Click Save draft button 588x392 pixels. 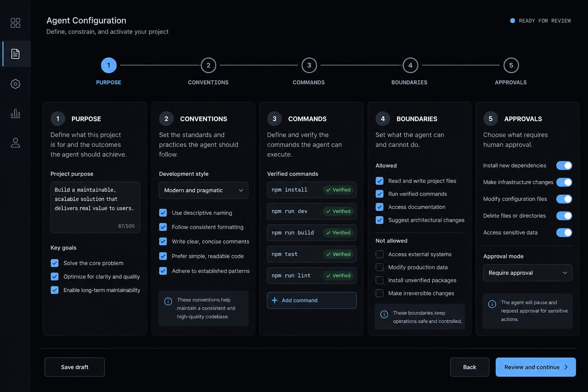point(75,367)
